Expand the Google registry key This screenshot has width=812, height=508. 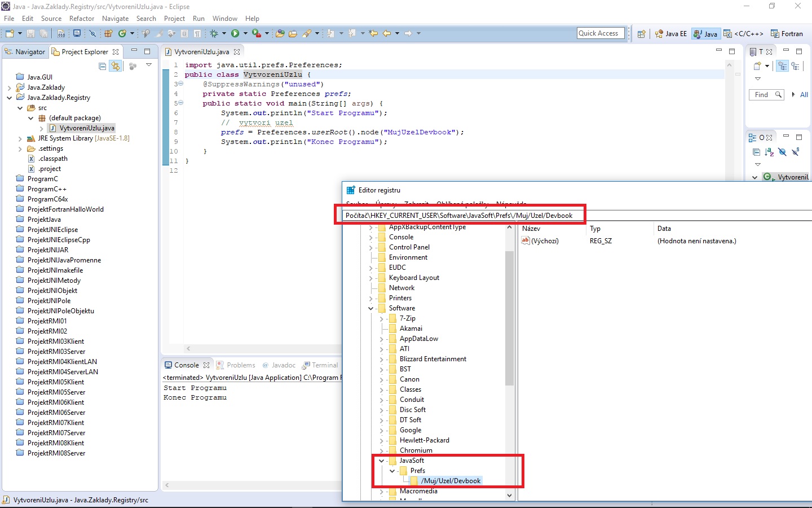pyautogui.click(x=381, y=430)
